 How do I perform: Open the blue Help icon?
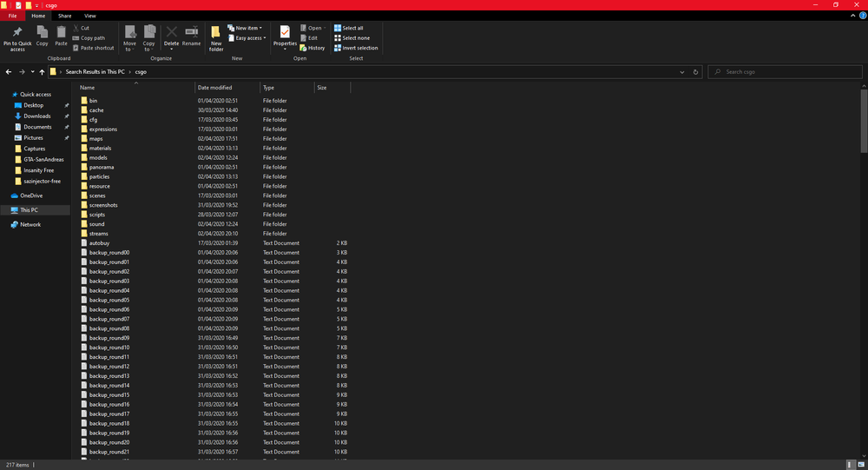[x=861, y=16]
